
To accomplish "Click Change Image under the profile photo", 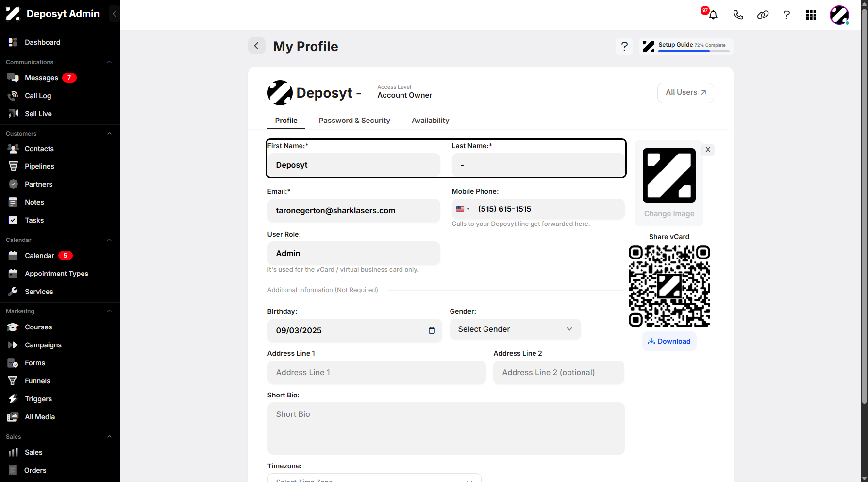I will (x=669, y=214).
